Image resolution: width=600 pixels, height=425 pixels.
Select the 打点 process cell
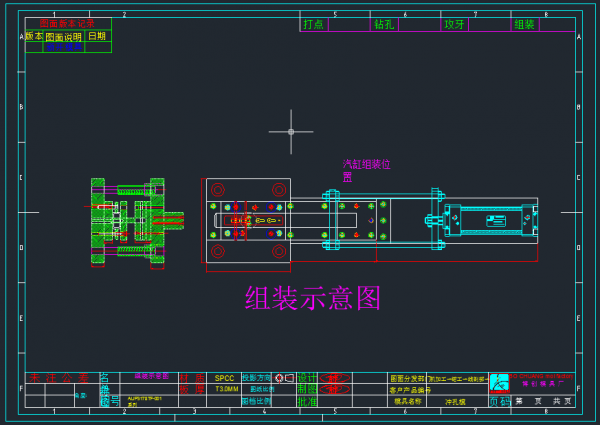coord(313,24)
